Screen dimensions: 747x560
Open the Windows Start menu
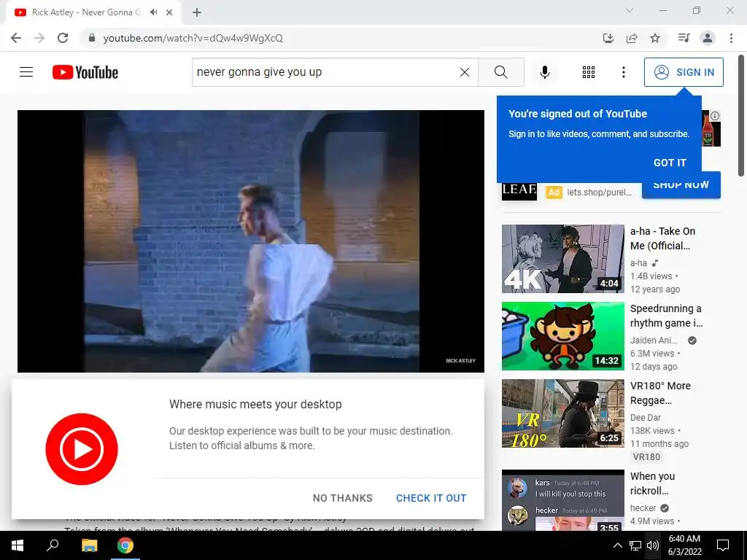click(x=18, y=545)
